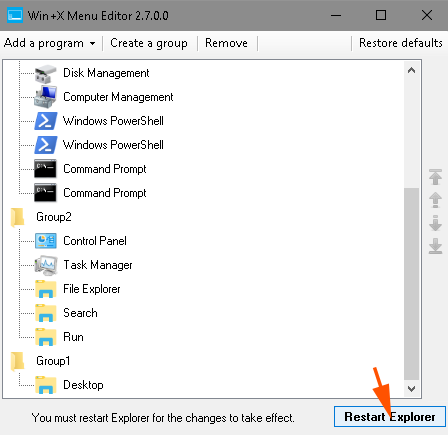Click the move to top arrow
448x435 pixels.
(435, 177)
